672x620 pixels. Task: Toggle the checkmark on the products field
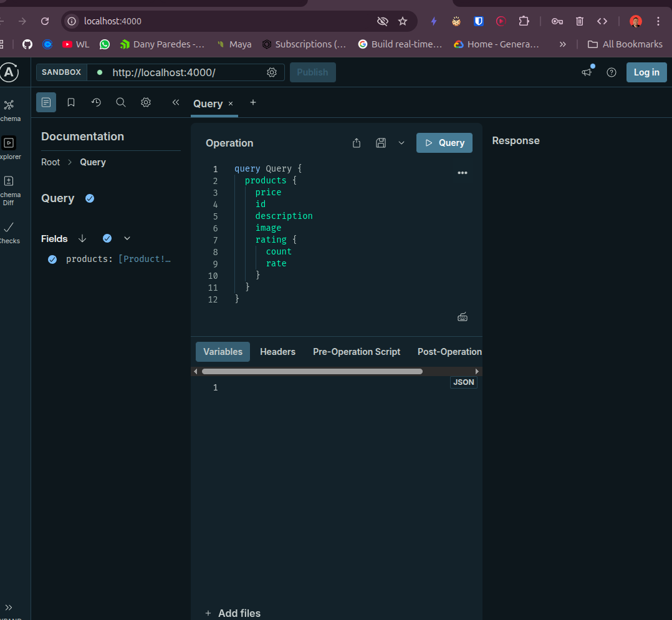[52, 259]
